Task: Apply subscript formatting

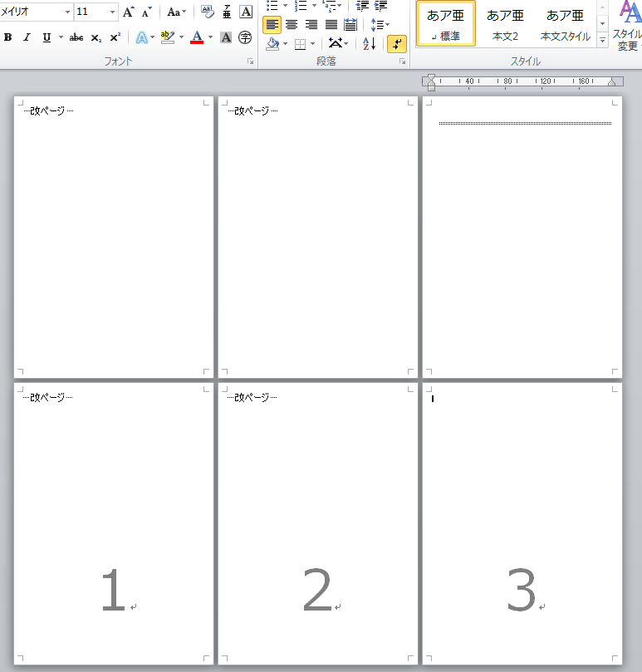Action: click(96, 37)
